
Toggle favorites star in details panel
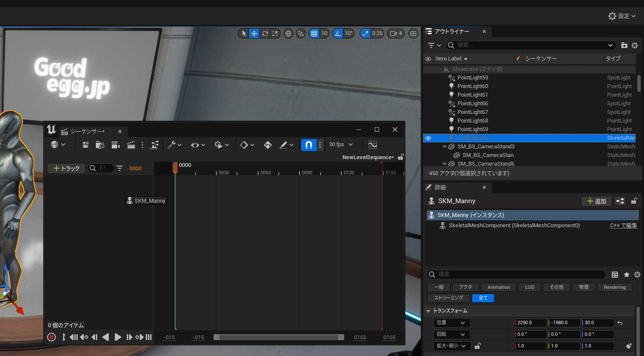click(627, 275)
